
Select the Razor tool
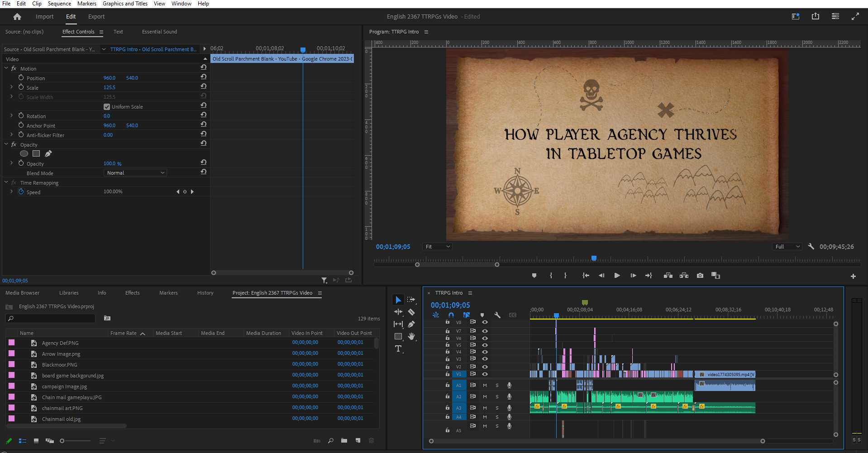click(x=411, y=312)
